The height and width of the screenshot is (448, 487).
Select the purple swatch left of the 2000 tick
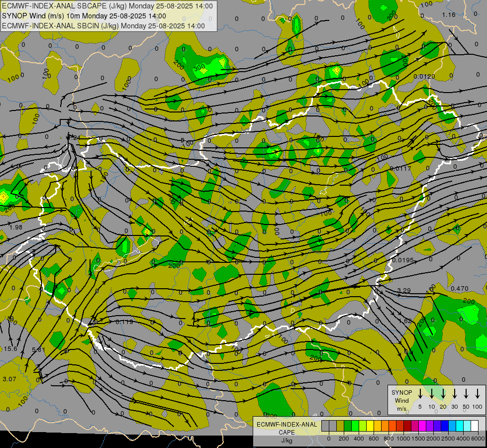pyautogui.click(x=430, y=426)
